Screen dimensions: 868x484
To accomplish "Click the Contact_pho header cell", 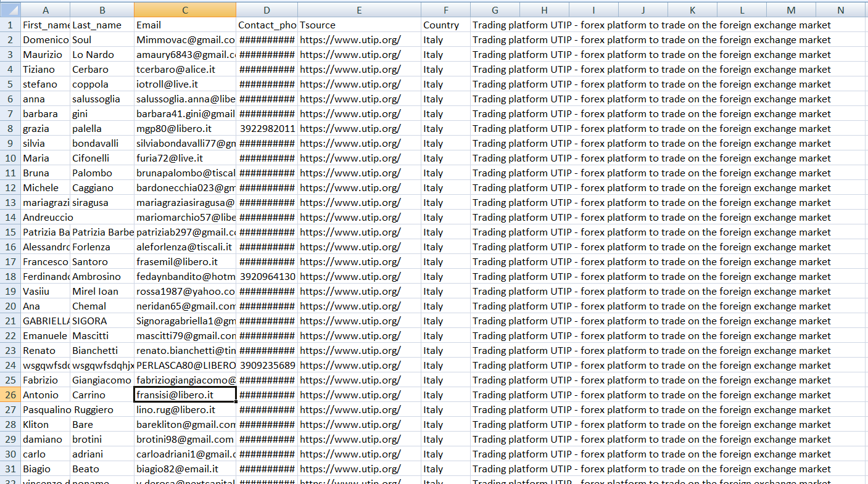I will [267, 25].
